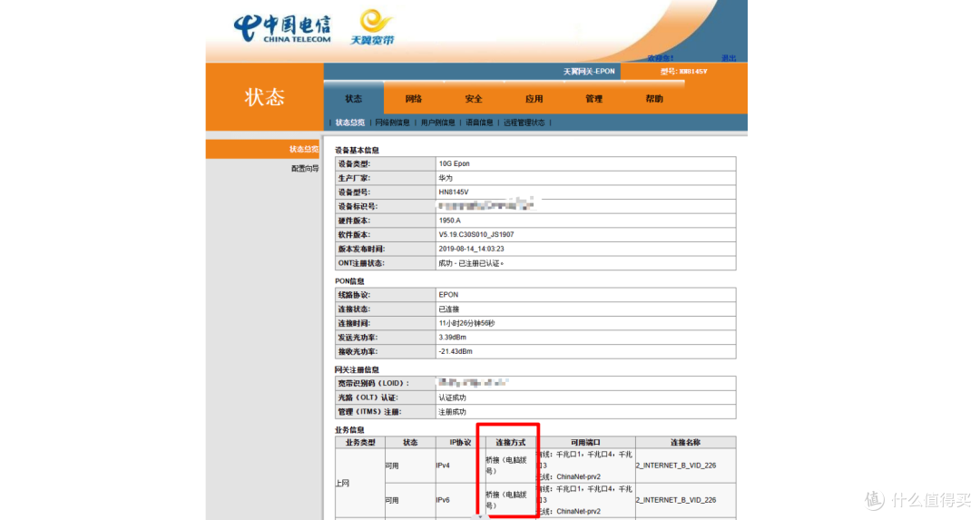
Task: Click the 注册成功 ITMS registration value
Action: click(x=453, y=412)
